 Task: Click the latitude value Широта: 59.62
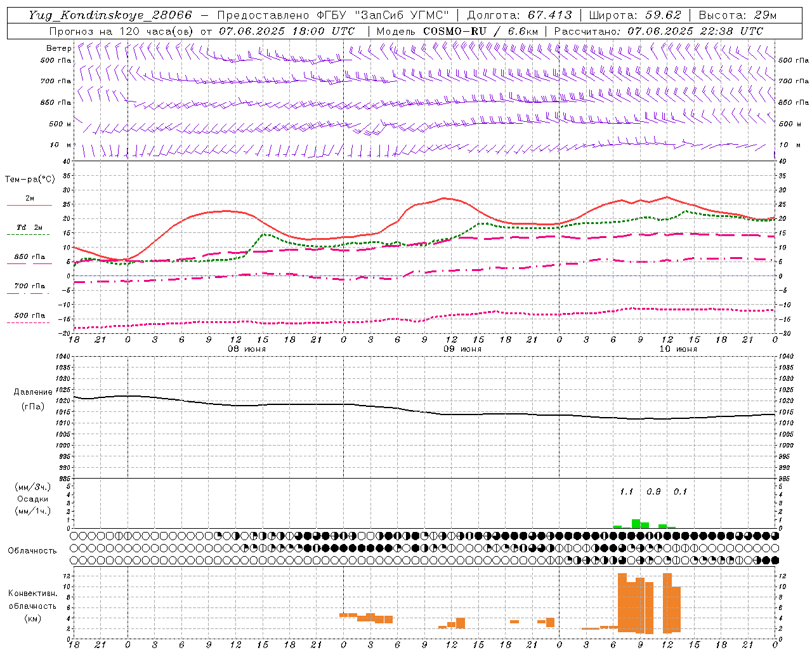click(635, 15)
